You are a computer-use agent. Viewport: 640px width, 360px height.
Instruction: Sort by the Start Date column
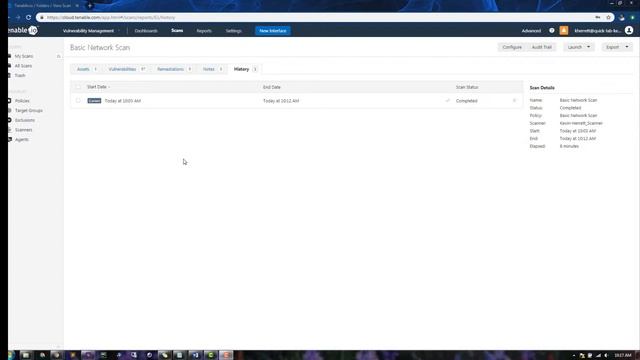click(x=97, y=87)
